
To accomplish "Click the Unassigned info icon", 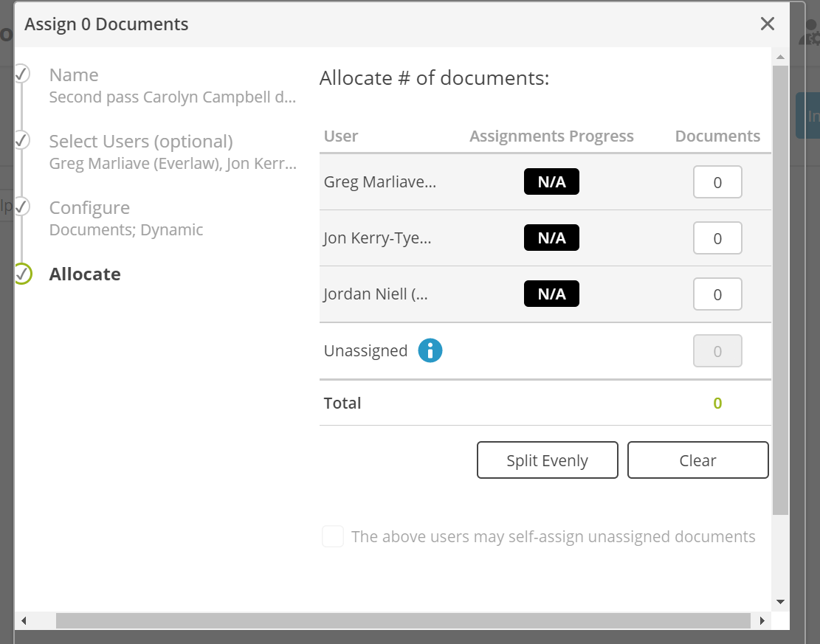I will pyautogui.click(x=430, y=350).
